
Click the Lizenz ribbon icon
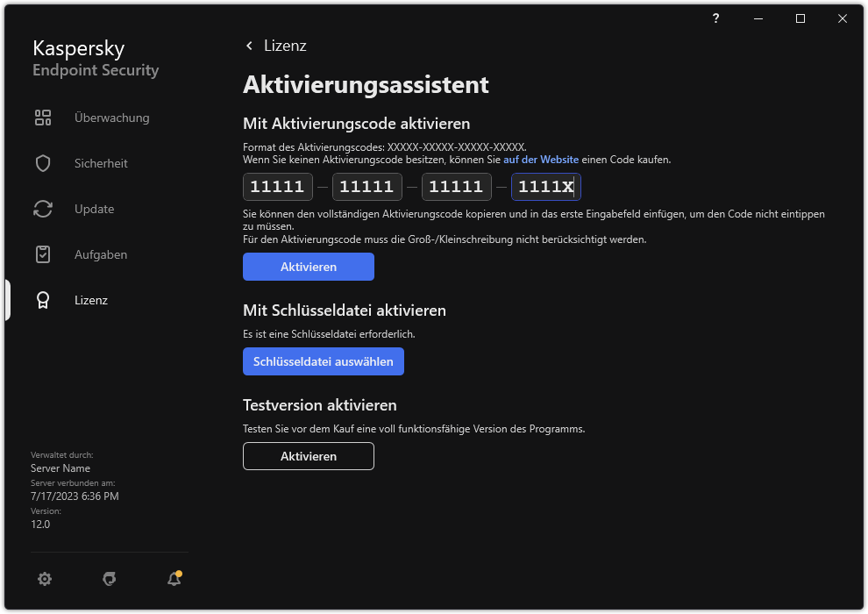pos(43,300)
